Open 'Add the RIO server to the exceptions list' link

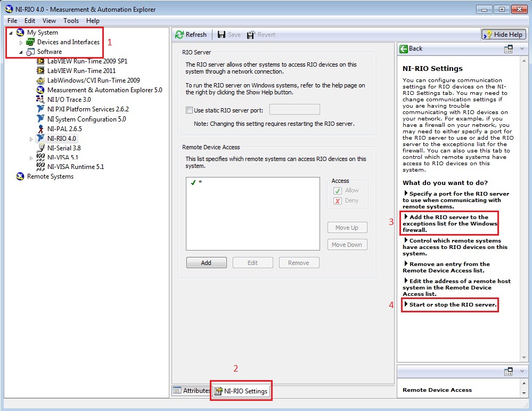click(x=449, y=223)
